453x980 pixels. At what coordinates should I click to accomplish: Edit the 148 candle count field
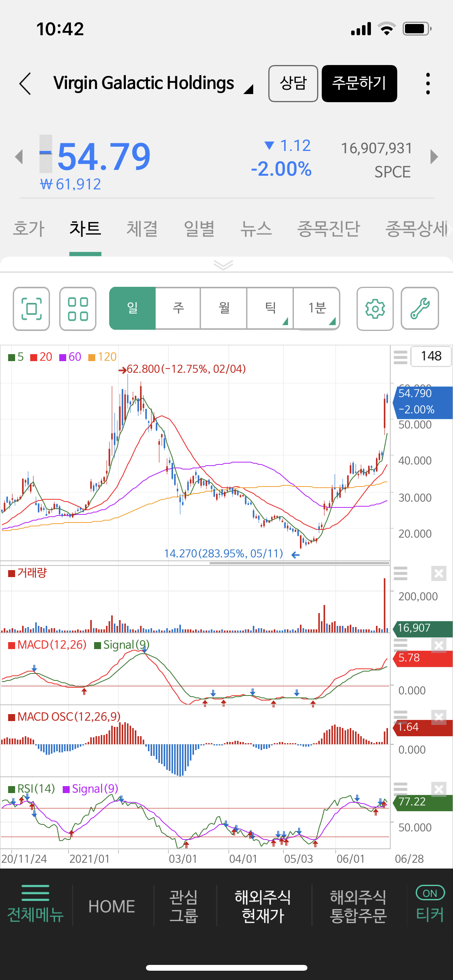click(x=431, y=356)
